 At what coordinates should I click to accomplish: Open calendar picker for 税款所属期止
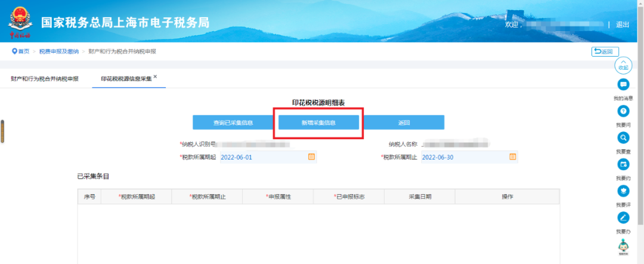(513, 156)
